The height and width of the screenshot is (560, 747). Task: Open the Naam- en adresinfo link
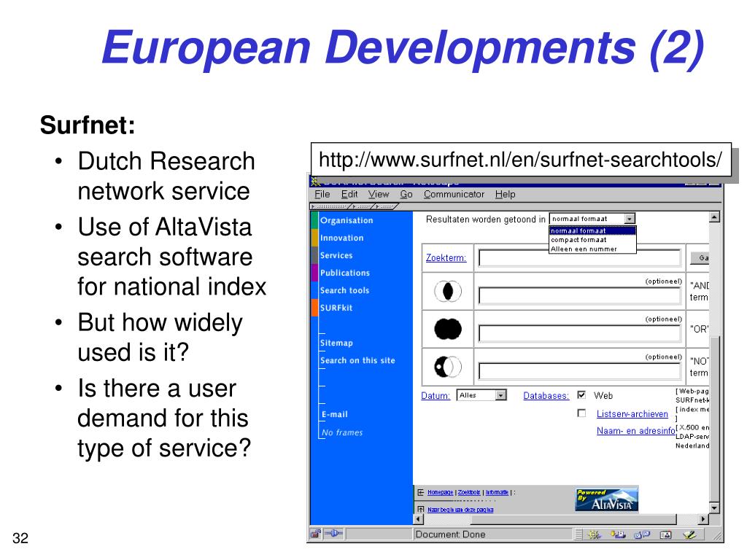click(635, 431)
